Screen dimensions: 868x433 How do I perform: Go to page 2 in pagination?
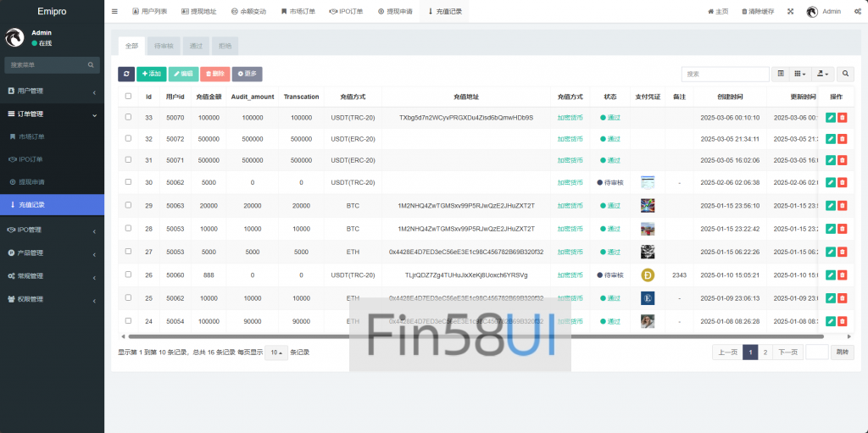[765, 353]
